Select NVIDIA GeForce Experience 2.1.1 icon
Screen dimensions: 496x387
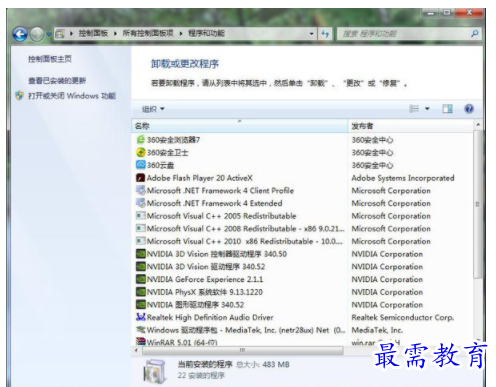click(x=141, y=279)
